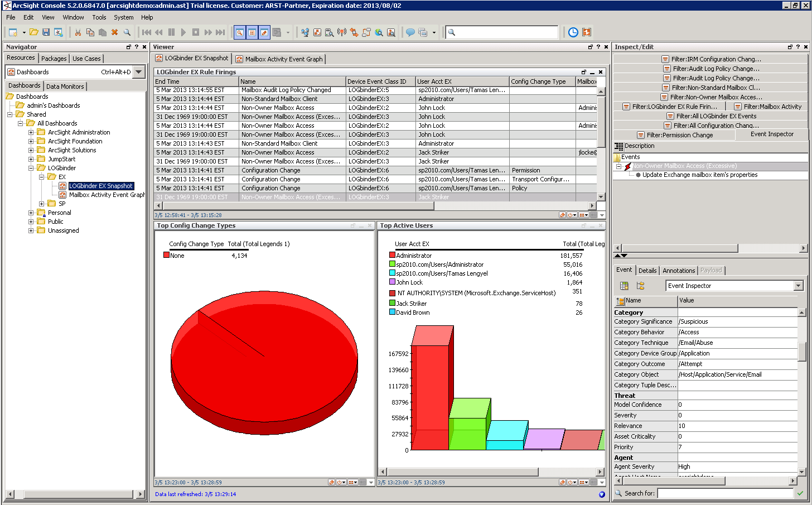This screenshot has height=505, width=812.
Task: Click inside the quick search field in toolbar
Action: point(501,32)
